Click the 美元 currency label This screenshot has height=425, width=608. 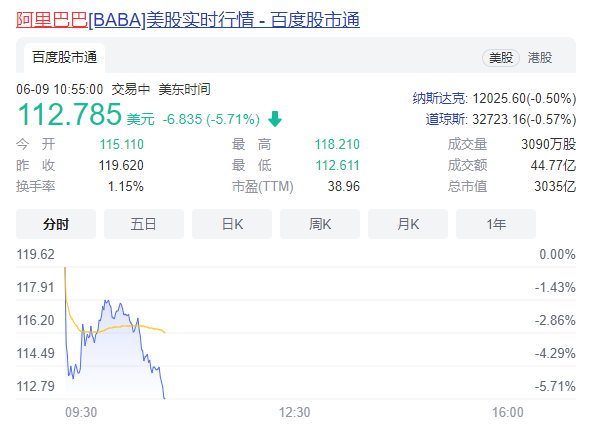(x=140, y=119)
